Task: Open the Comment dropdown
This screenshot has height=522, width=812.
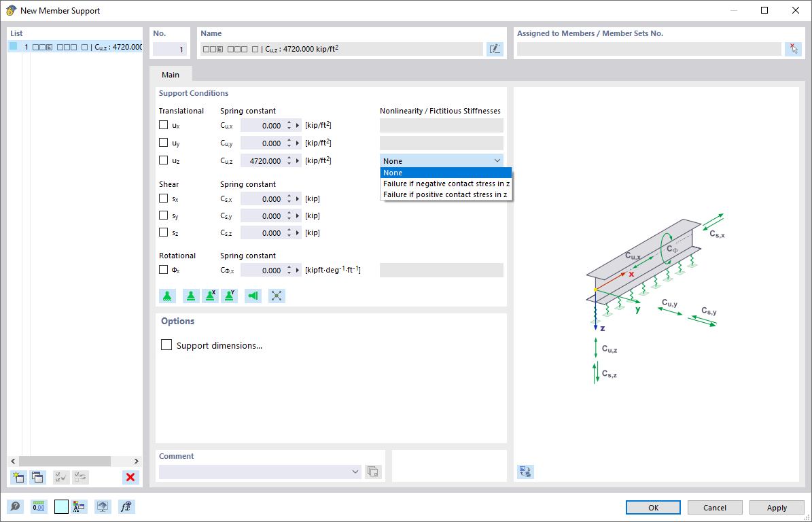Action: 355,472
